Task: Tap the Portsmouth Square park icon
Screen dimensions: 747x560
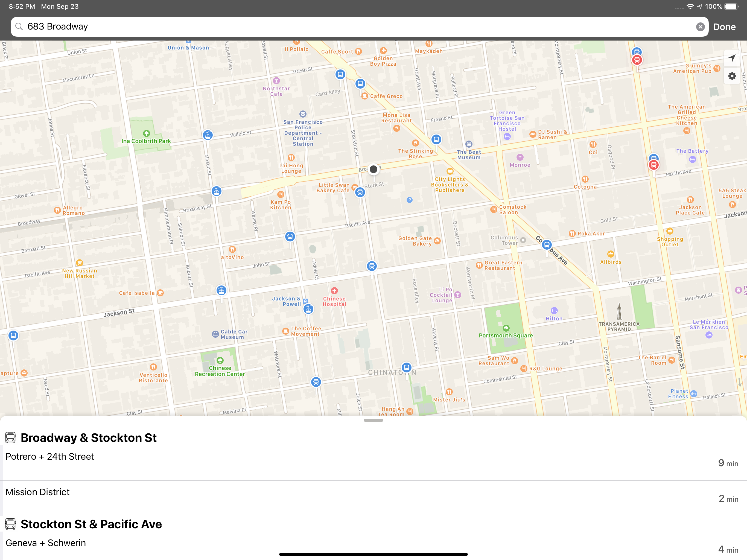Action: [x=506, y=328]
